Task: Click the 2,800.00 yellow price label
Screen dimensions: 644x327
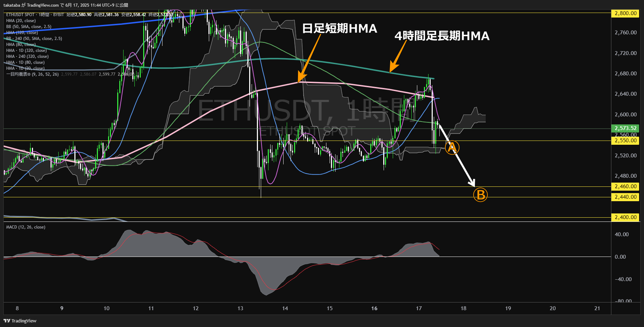Action: (625, 13)
